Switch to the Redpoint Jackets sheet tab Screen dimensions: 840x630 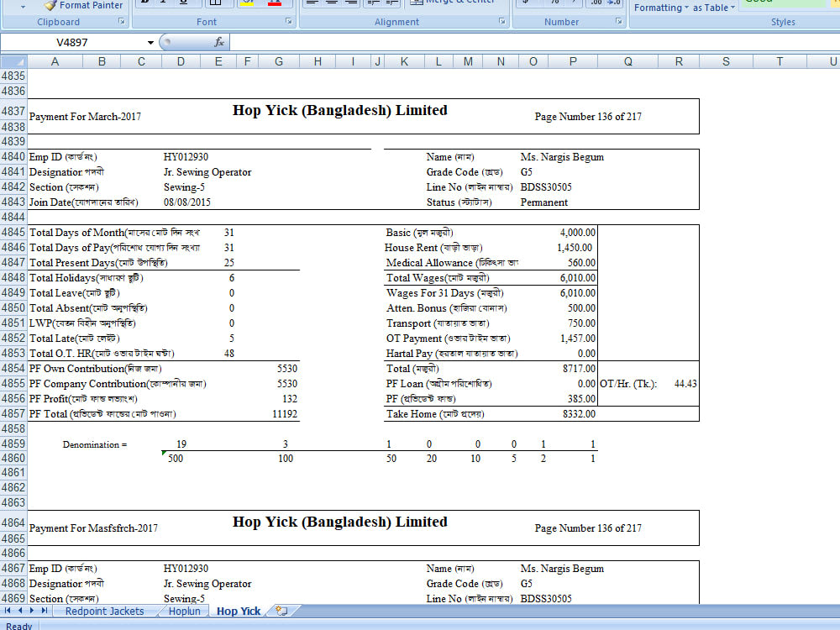click(104, 612)
